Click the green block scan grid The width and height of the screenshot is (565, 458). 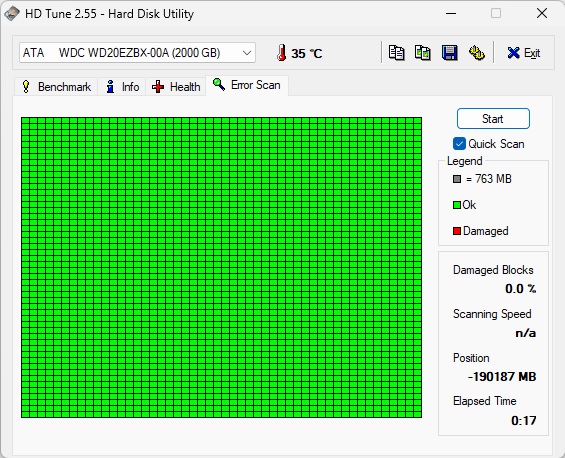221,267
